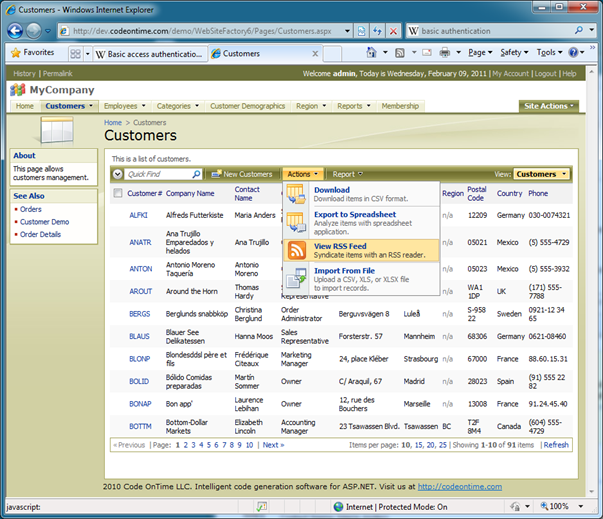The image size is (603, 519).
Task: Select Export to Spreadsheet menu entry
Action: pyautogui.click(x=361, y=223)
